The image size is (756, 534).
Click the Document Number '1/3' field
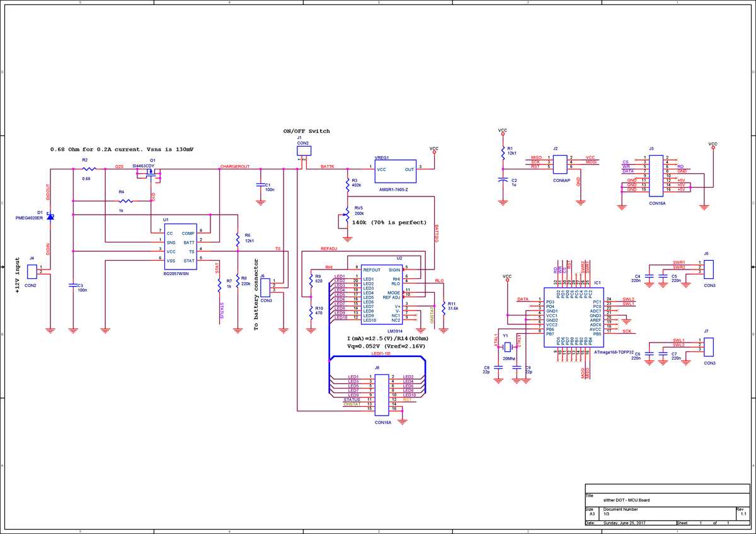[607, 514]
